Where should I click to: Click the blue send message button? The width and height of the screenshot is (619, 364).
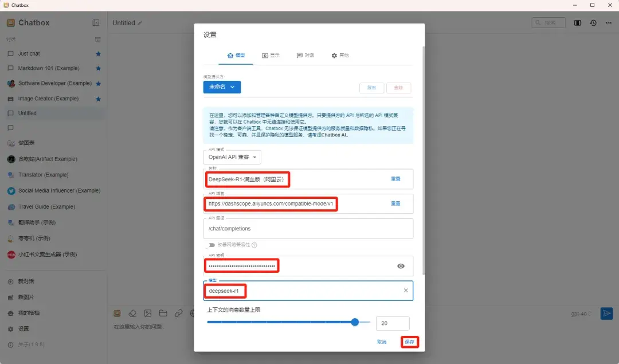point(606,314)
